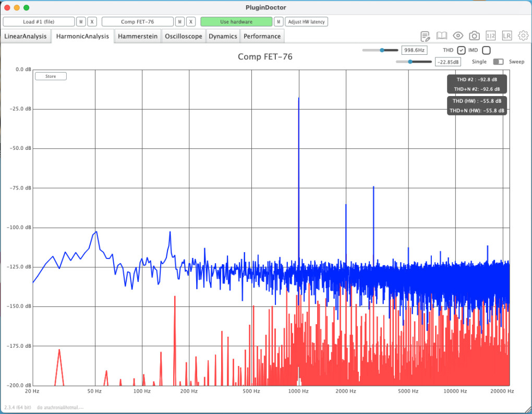532x414 pixels.
Task: Toggle the Single/Sweep switch
Action: tap(498, 62)
